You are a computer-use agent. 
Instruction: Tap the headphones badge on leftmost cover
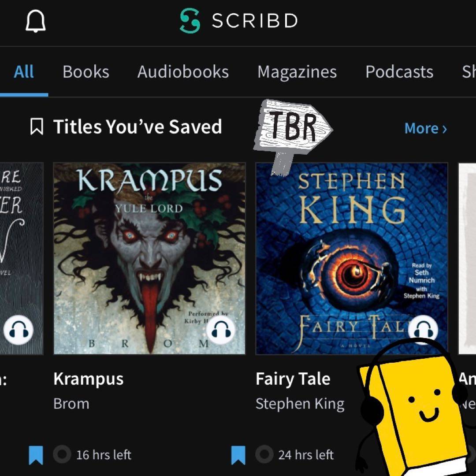(19, 330)
